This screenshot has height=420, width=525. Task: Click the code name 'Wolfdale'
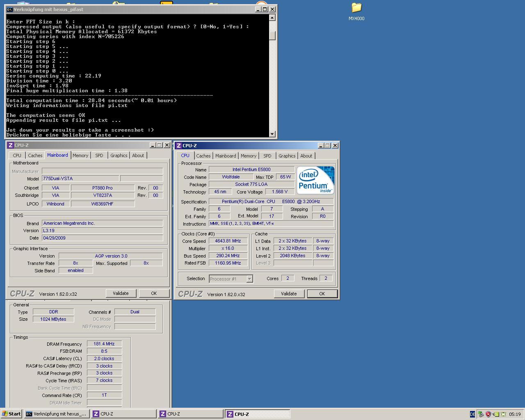tap(231, 177)
